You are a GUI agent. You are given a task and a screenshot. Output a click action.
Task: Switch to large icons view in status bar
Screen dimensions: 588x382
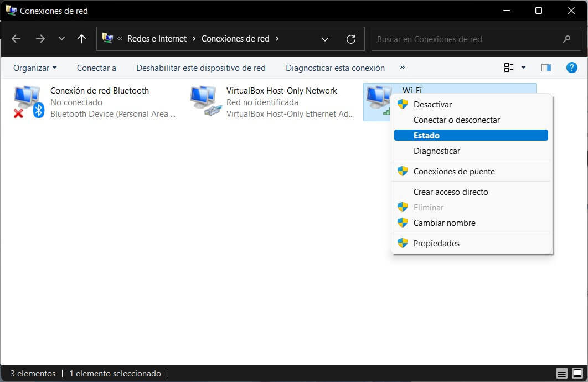coord(577,373)
